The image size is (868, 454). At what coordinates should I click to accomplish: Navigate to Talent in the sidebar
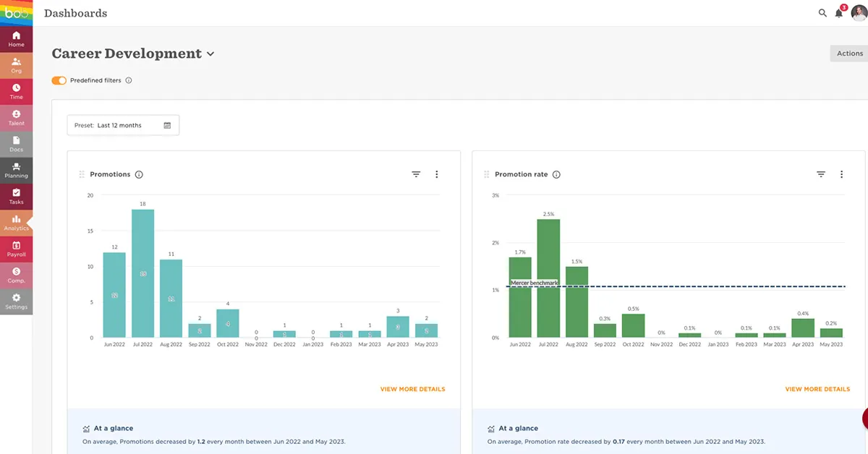coord(16,117)
